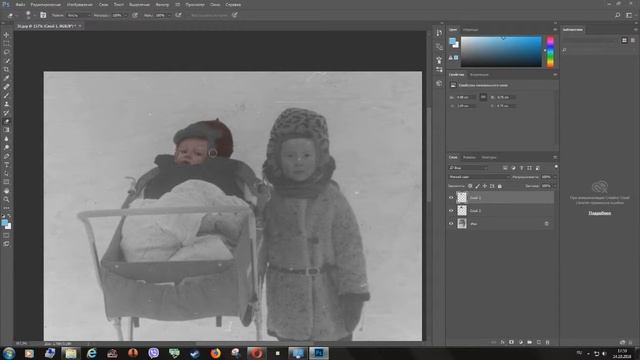Select the Gradient tool
Viewport: 640px width, 360px height.
click(6, 130)
